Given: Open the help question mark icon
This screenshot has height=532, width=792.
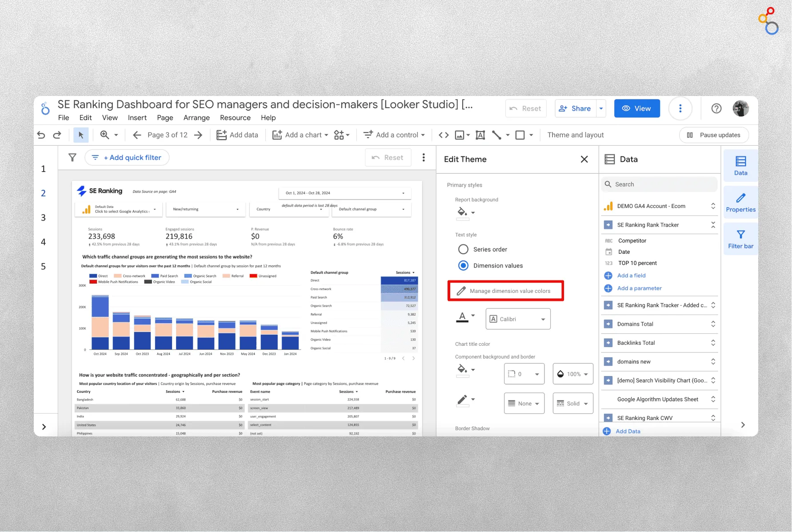Looking at the screenshot, I should (716, 108).
